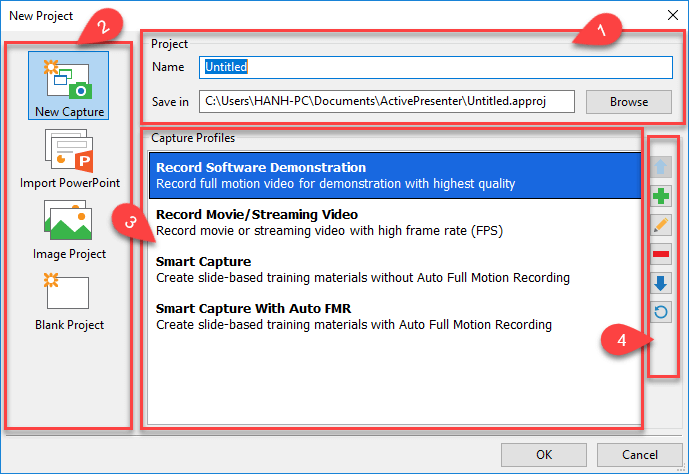Click the reset profiles circular arrow icon
The image size is (689, 474).
pos(662,313)
